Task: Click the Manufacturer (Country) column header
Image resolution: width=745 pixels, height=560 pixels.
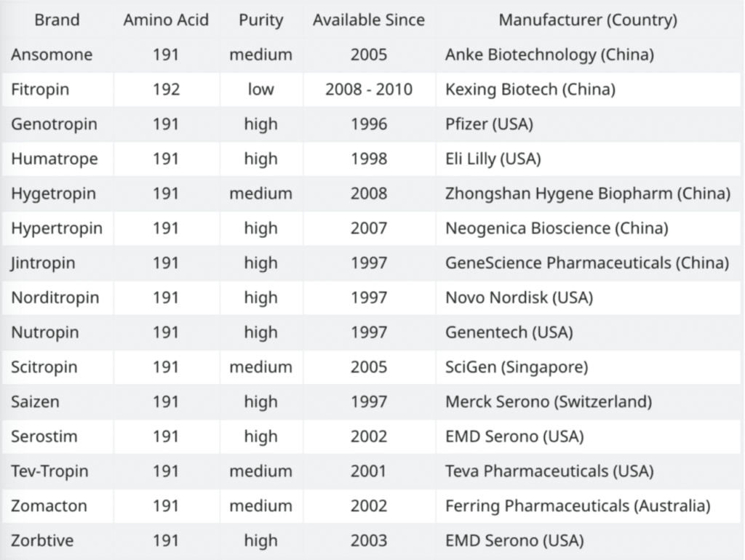Action: tap(588, 20)
